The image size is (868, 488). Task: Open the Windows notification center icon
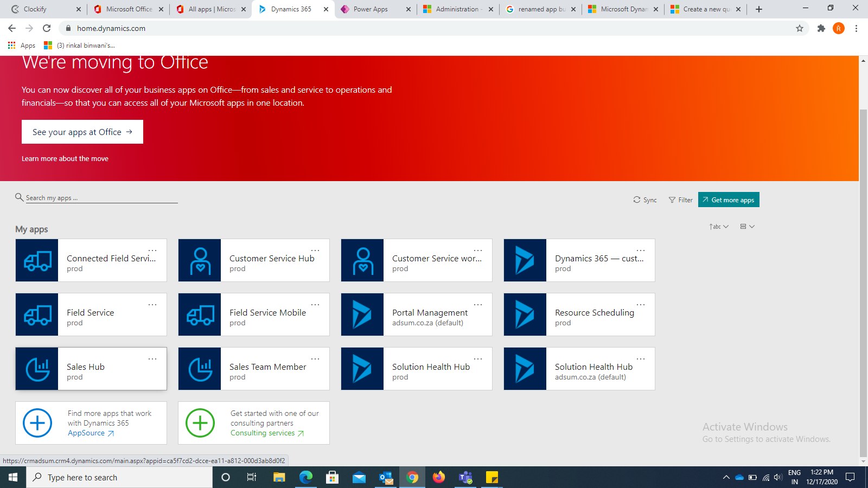[850, 477]
